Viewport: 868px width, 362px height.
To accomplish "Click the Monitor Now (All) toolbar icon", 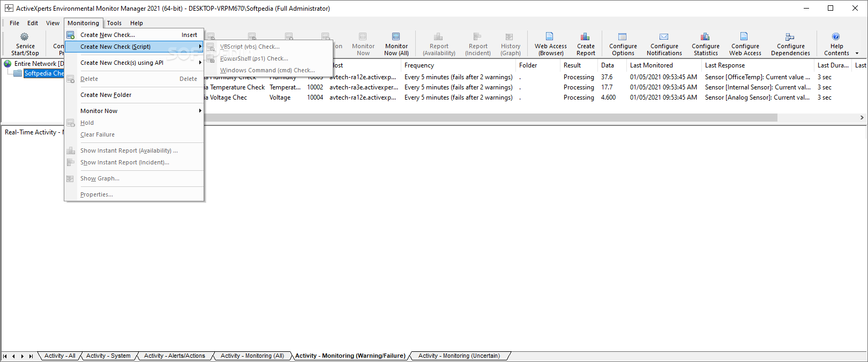I will 396,37.
